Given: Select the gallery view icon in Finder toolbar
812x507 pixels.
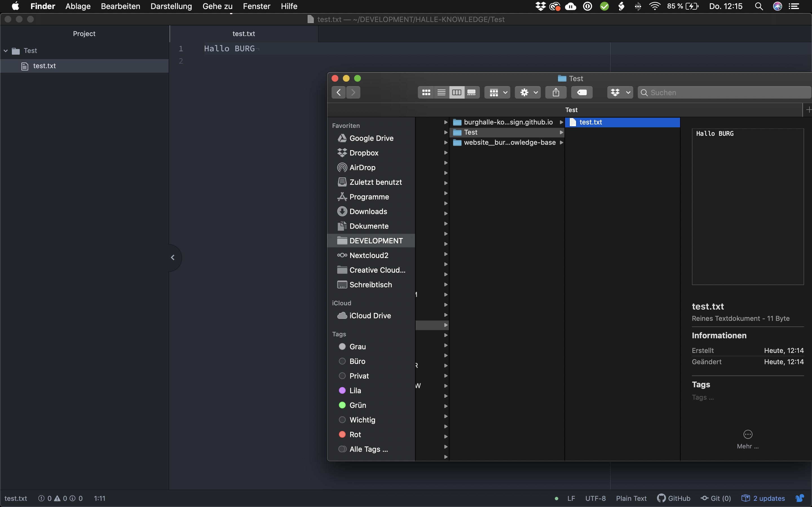Looking at the screenshot, I should 471,92.
